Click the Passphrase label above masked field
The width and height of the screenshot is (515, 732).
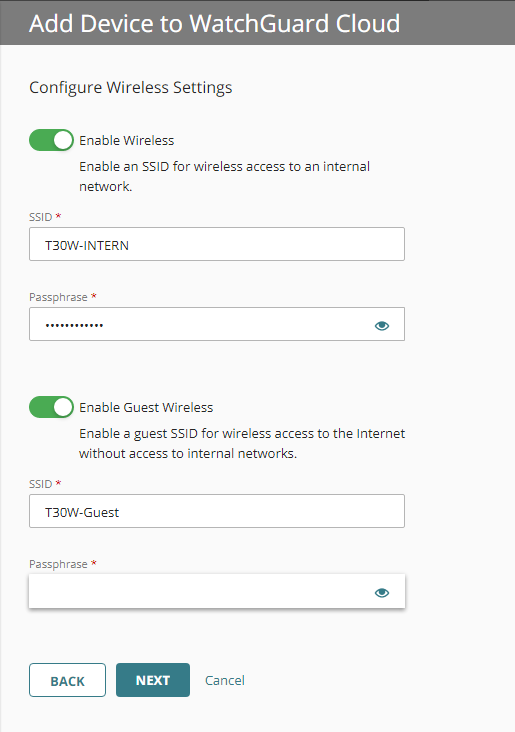(58, 297)
